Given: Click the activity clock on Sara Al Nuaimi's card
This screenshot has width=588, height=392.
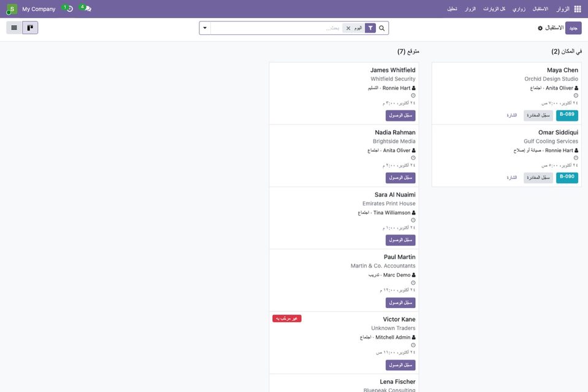Looking at the screenshot, I should (x=413, y=220).
